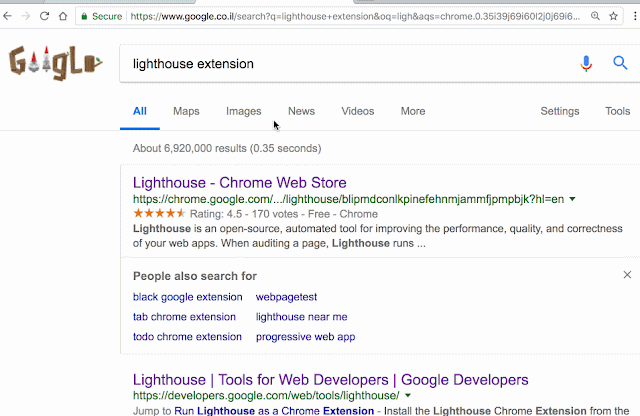Click the green developers.google.com/web/tools/lighthouse URL
This screenshot has height=416, width=640.
266,395
